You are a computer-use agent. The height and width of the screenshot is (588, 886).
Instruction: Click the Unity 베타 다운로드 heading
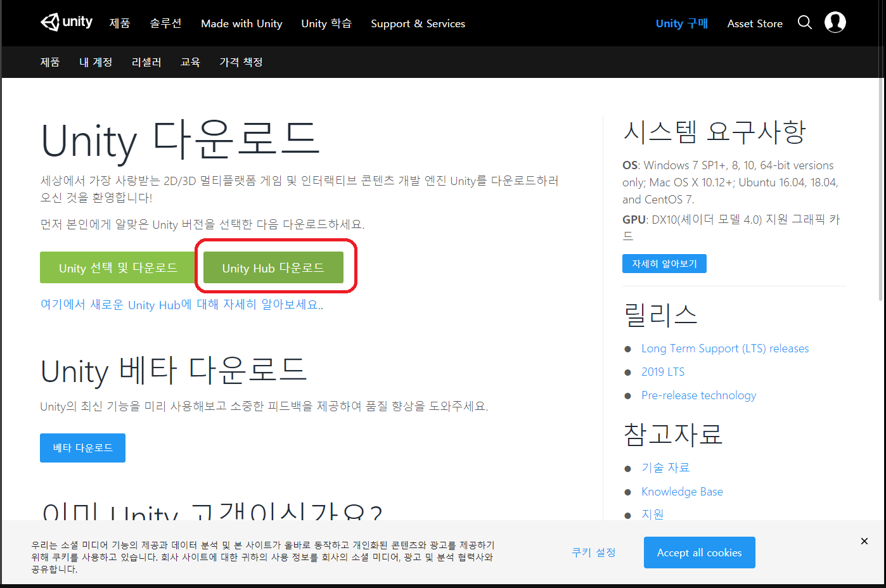point(174,370)
